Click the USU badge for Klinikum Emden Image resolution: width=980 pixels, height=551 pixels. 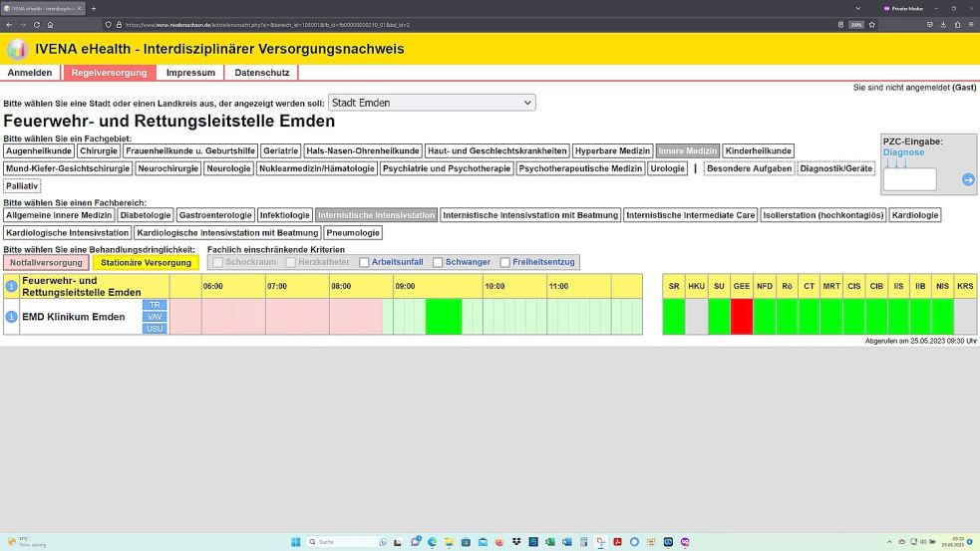[155, 329]
